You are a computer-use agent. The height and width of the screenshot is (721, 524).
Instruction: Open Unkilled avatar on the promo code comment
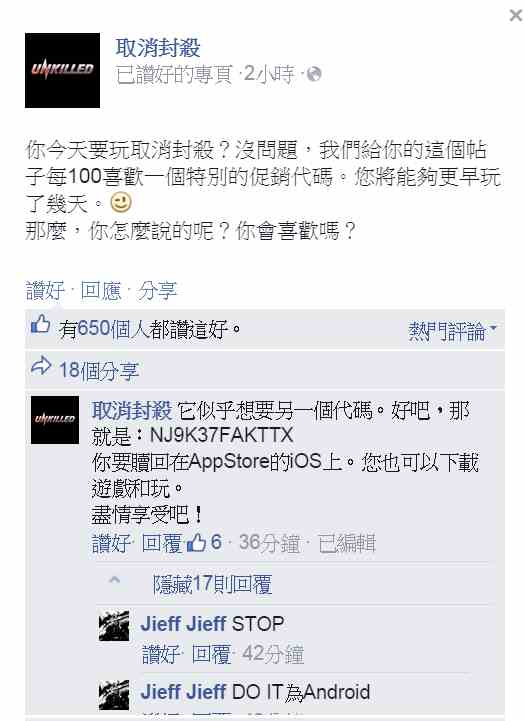pos(55,420)
